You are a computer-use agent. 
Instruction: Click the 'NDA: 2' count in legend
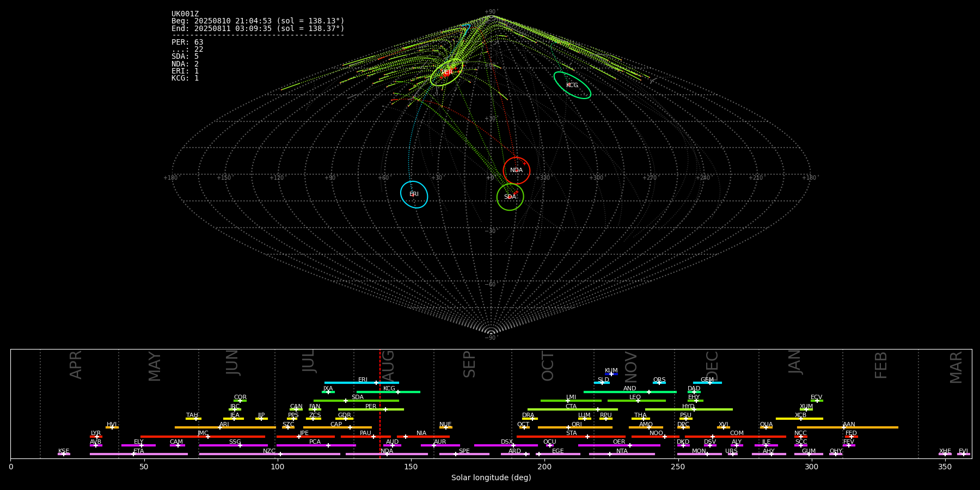coord(185,64)
